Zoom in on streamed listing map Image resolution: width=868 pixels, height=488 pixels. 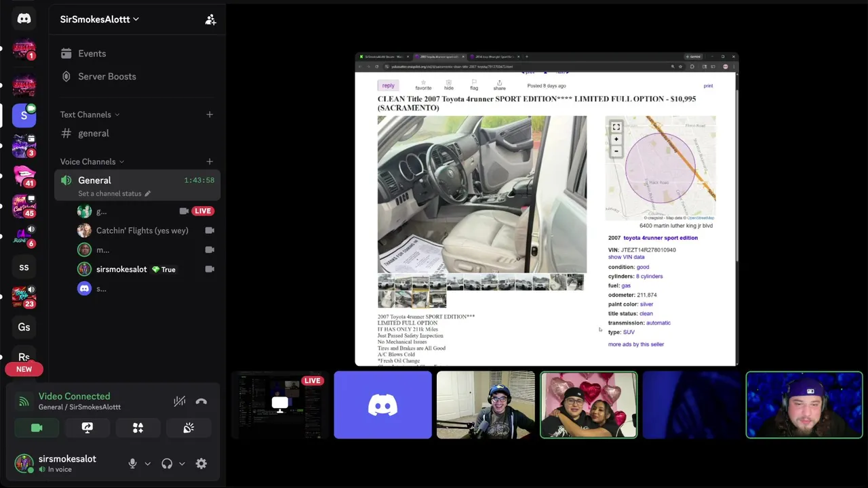pos(616,140)
